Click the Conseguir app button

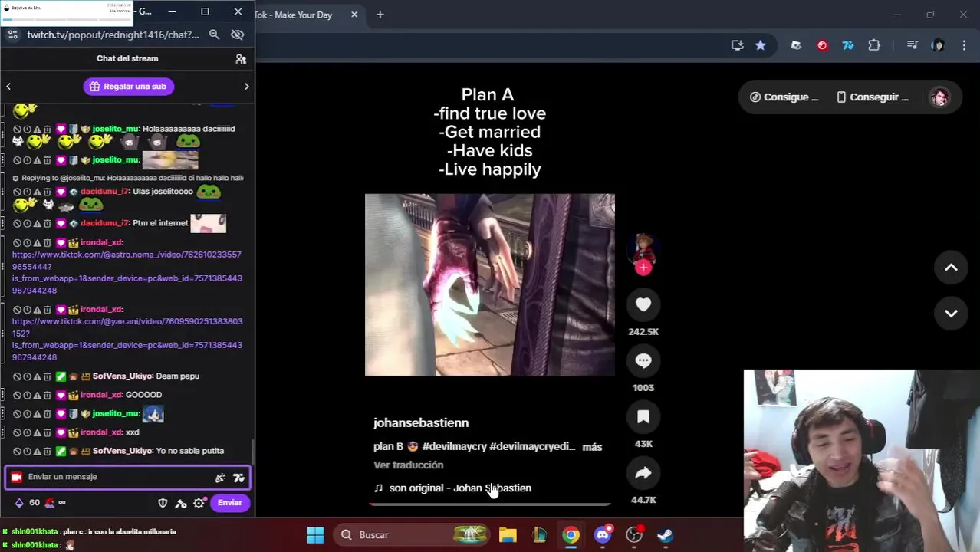(873, 97)
